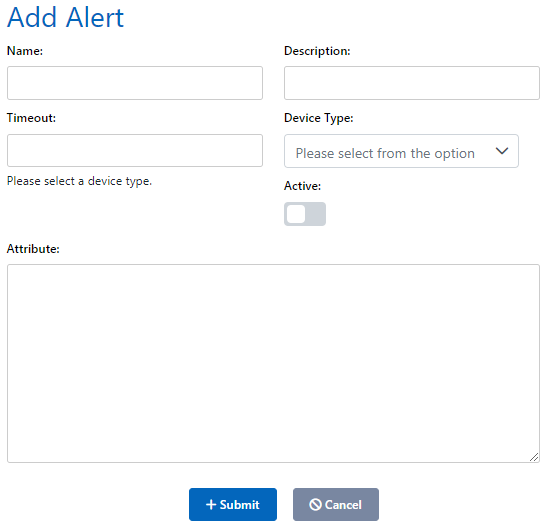Select the Timeout input field

click(x=135, y=150)
